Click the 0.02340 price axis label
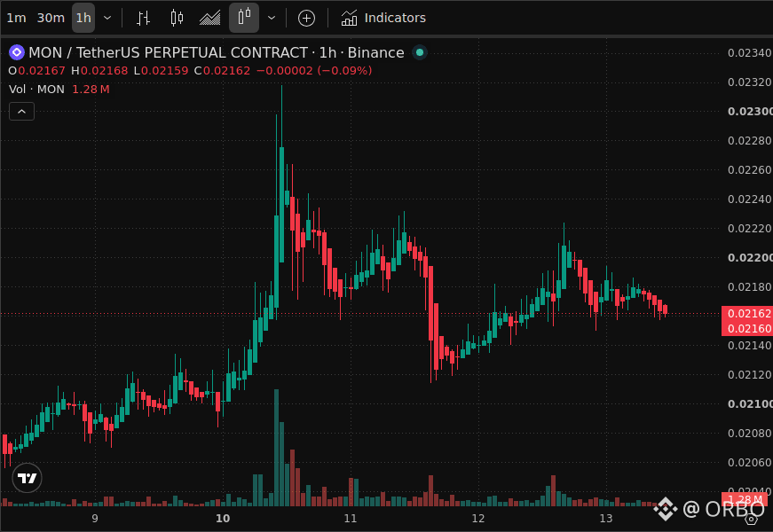 click(750, 52)
